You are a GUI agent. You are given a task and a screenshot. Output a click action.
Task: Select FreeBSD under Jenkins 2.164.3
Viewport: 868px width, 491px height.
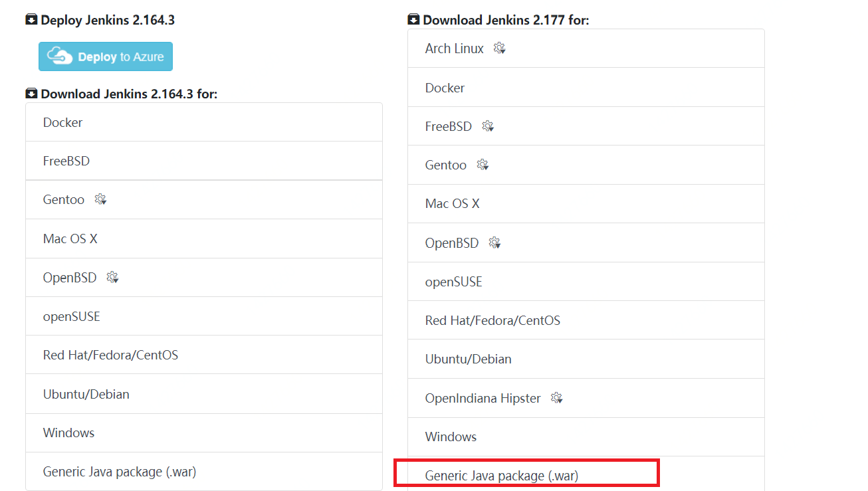point(204,161)
